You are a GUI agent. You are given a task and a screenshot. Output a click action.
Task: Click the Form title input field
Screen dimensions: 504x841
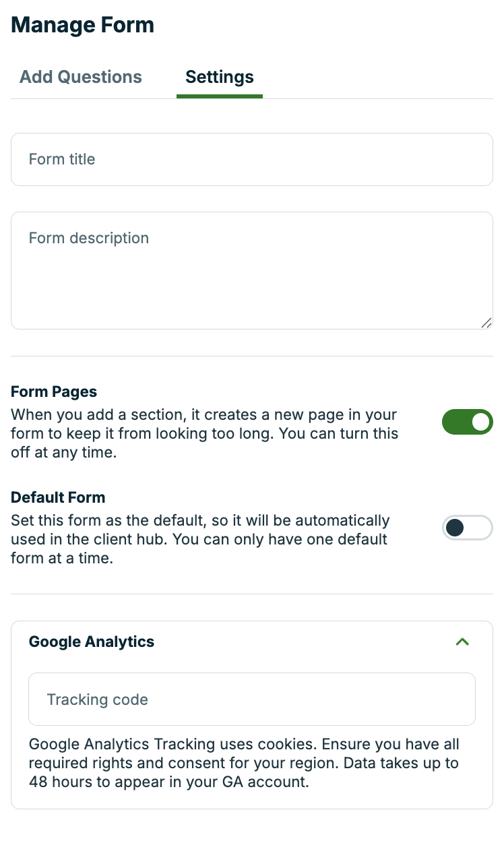tap(251, 159)
